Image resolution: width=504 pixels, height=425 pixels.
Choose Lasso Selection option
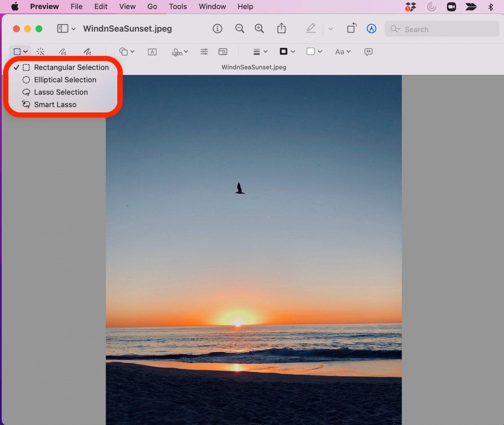[61, 92]
